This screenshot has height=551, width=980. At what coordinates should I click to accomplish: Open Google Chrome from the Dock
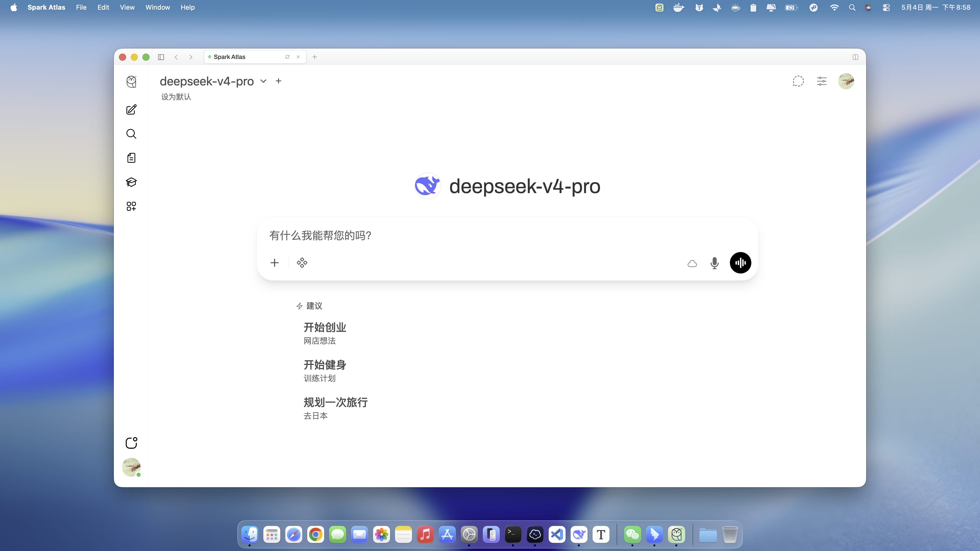[x=316, y=535]
